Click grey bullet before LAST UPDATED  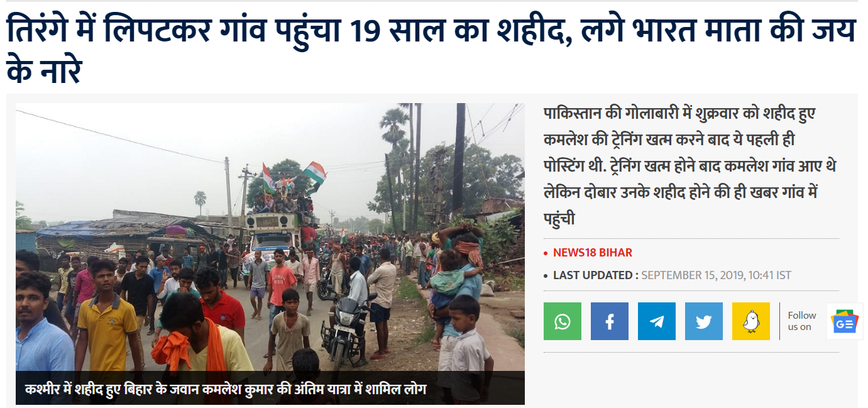[546, 276]
